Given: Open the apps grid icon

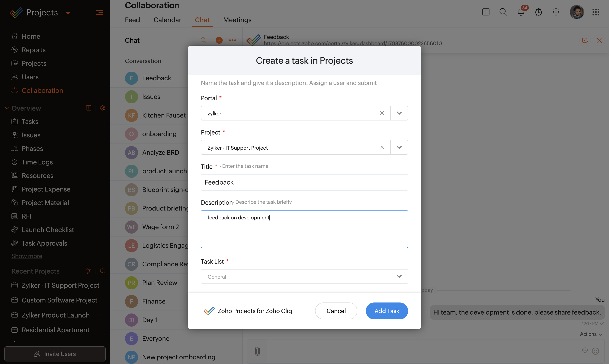Looking at the screenshot, I should 596,12.
